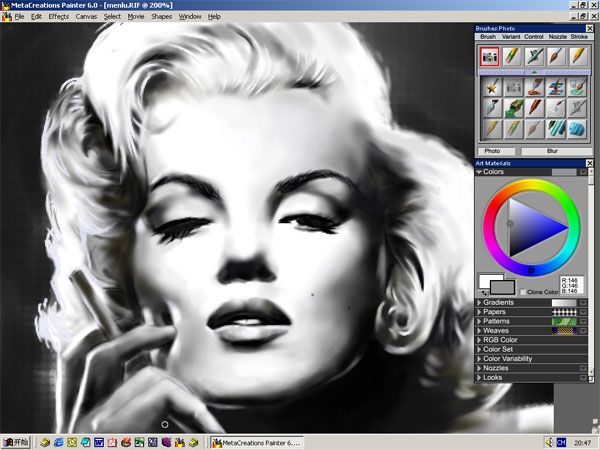This screenshot has width=600, height=450.
Task: Open Internet Explorer from quick launch
Action: tap(59, 442)
